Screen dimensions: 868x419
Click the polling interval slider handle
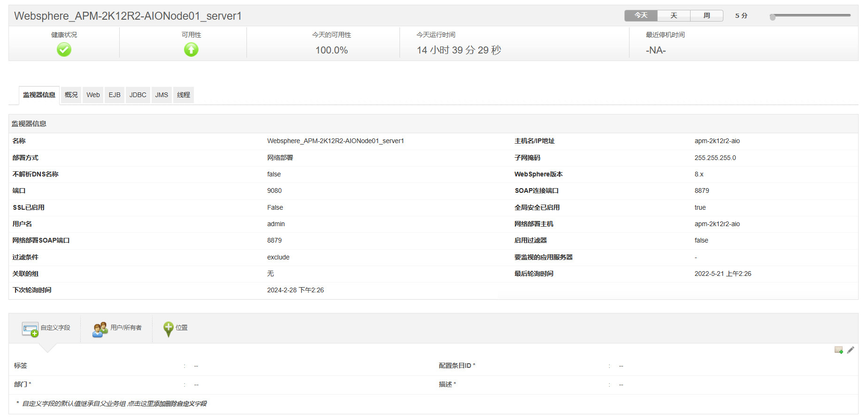pyautogui.click(x=773, y=17)
